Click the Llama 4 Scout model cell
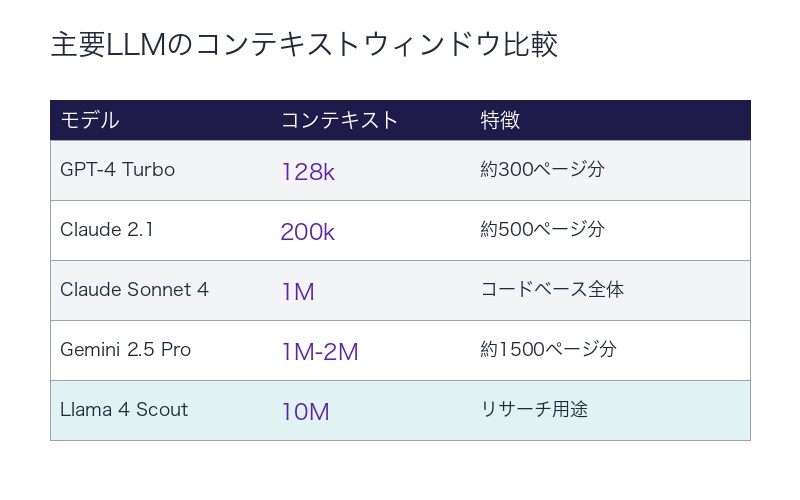800x500 pixels. point(124,410)
